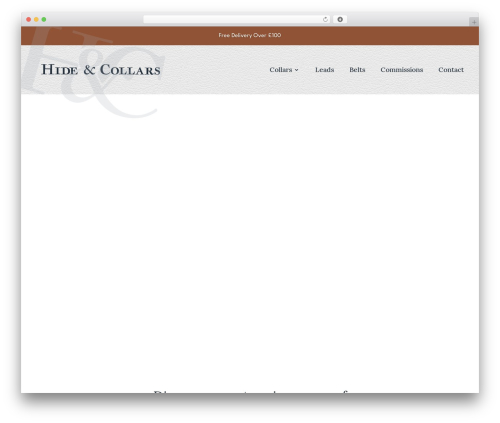This screenshot has width=500, height=423.
Task: Click the Free Delivery Over £100 banner
Action: [250, 35]
